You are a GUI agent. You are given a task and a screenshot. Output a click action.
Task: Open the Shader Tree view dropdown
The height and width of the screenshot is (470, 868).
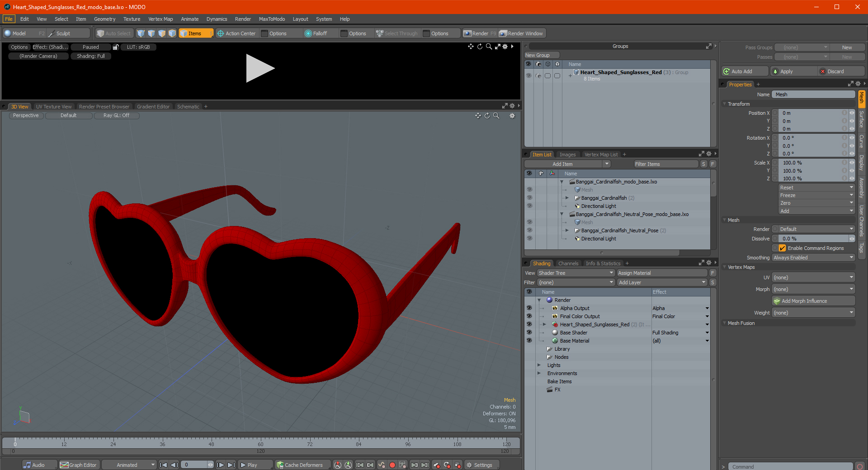pyautogui.click(x=576, y=273)
